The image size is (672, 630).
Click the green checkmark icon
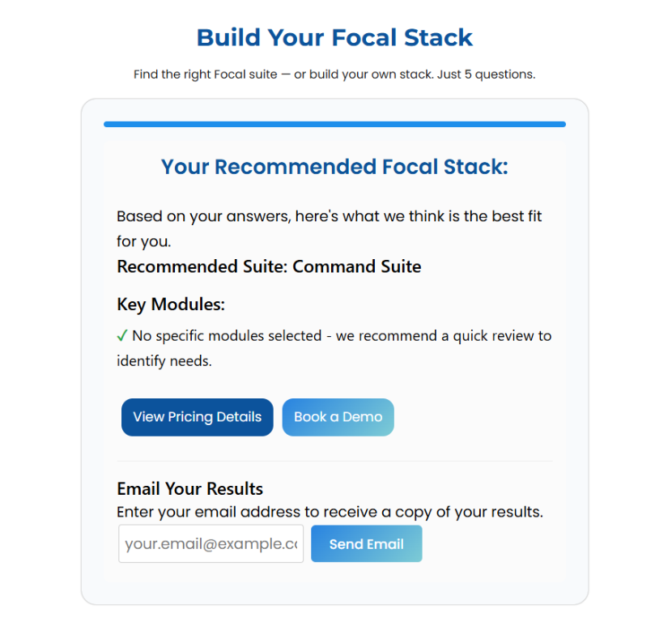122,336
